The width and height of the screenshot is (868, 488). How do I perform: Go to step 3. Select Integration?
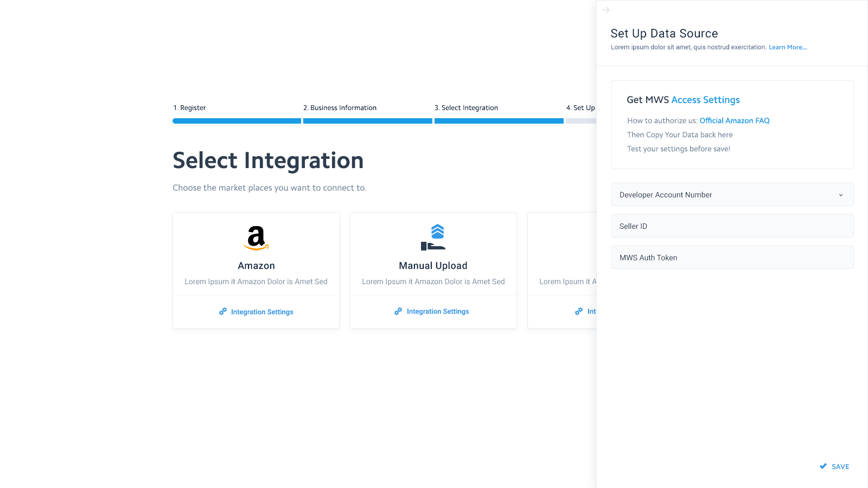(x=466, y=108)
